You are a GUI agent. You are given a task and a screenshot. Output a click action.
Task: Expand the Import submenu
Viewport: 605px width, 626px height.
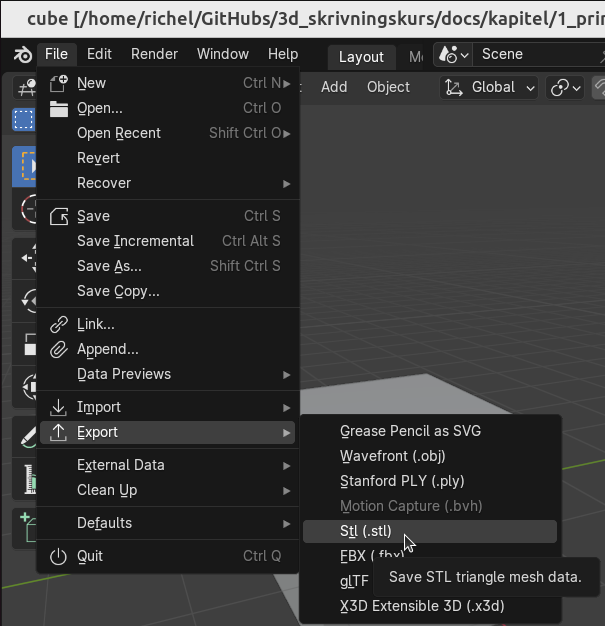(168, 407)
